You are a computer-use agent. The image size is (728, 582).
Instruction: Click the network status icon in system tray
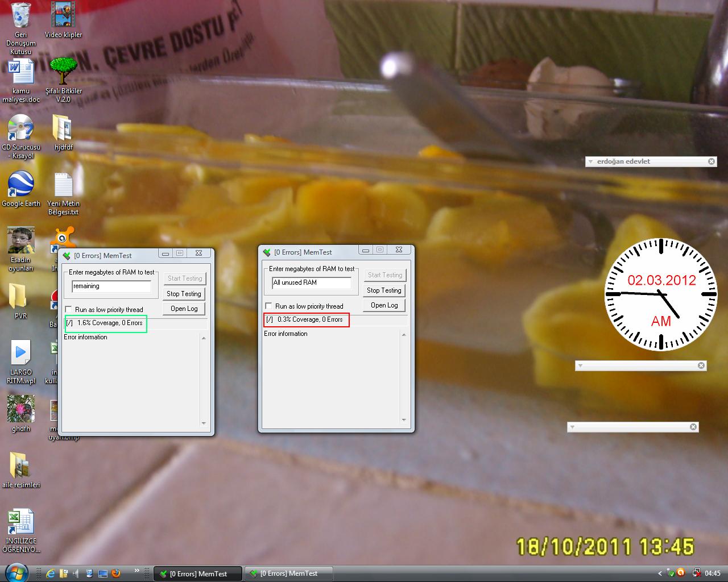coord(696,573)
